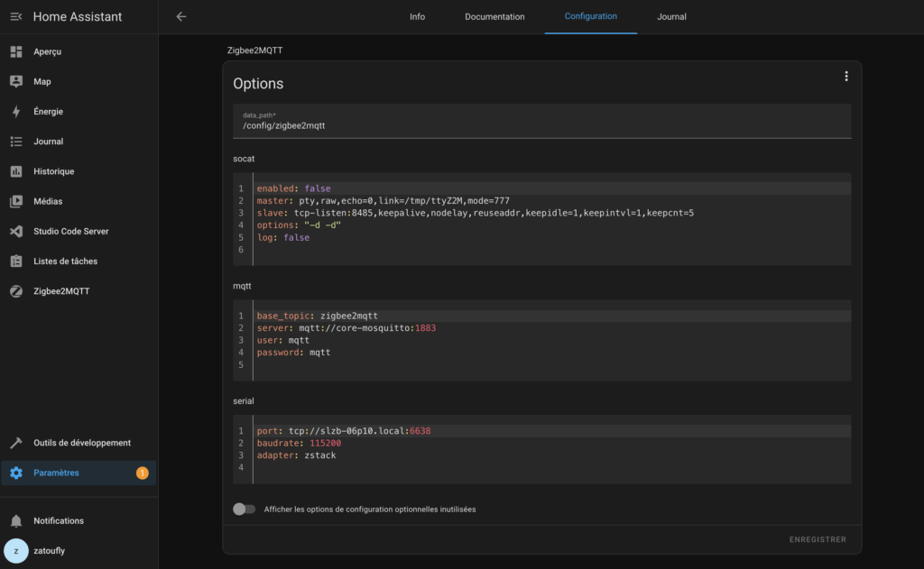Image resolution: width=924 pixels, height=569 pixels.
Task: Click the zatoufly user avatar
Action: (16, 551)
